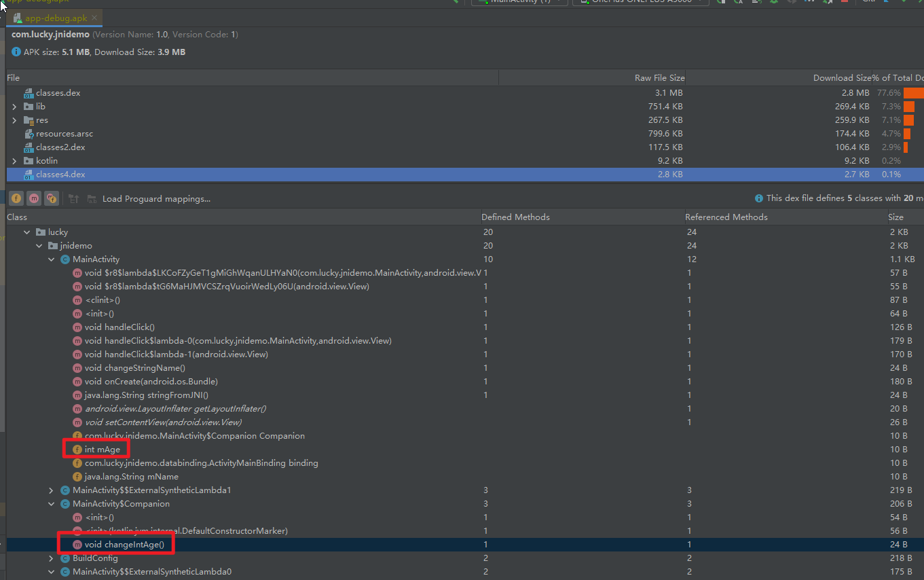924x580 pixels.
Task: Sort by Download Size column header
Action: click(778, 78)
